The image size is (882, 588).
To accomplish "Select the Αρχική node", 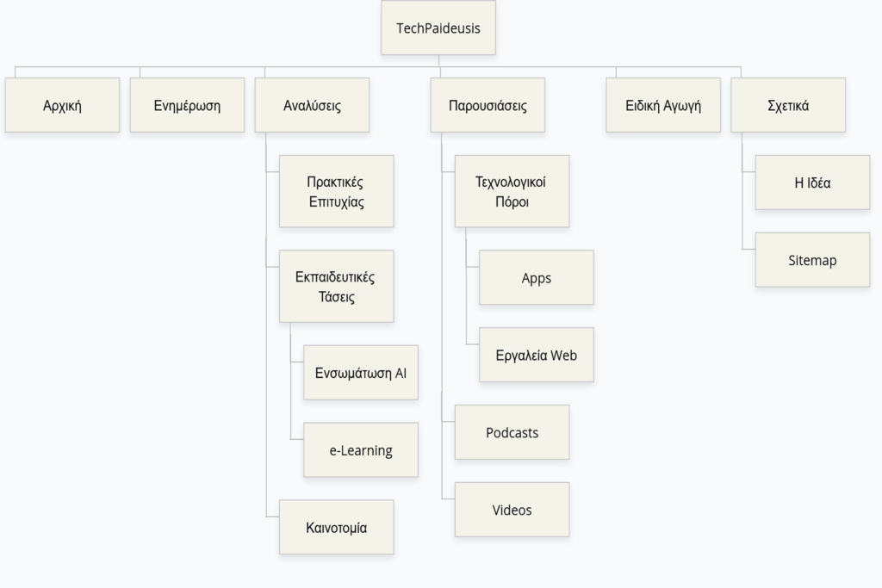I will point(62,105).
